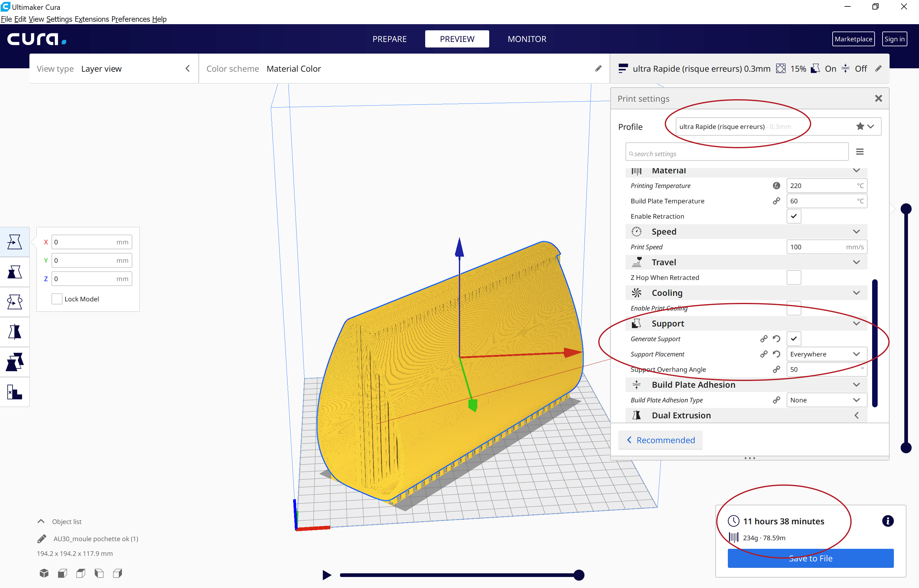Switch to the MONITOR stage

click(x=527, y=39)
